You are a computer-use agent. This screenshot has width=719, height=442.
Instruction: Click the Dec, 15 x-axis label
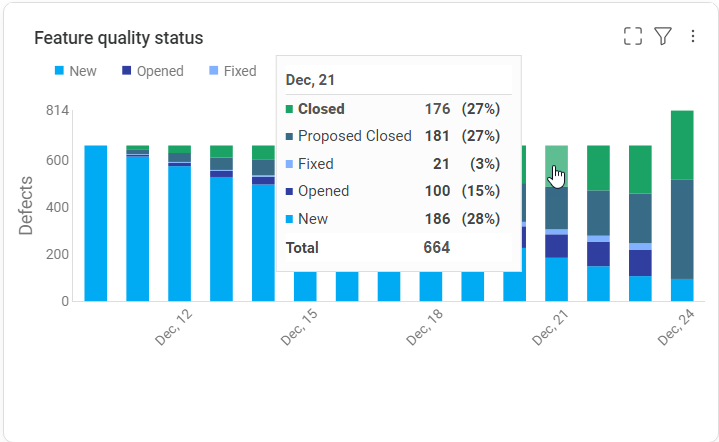pos(299,328)
